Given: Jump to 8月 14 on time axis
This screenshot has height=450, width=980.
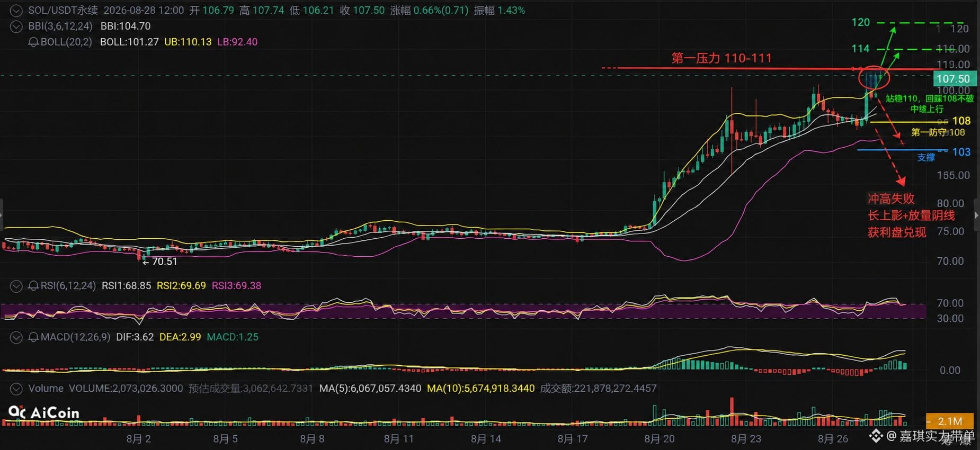Looking at the screenshot, I should (486, 439).
